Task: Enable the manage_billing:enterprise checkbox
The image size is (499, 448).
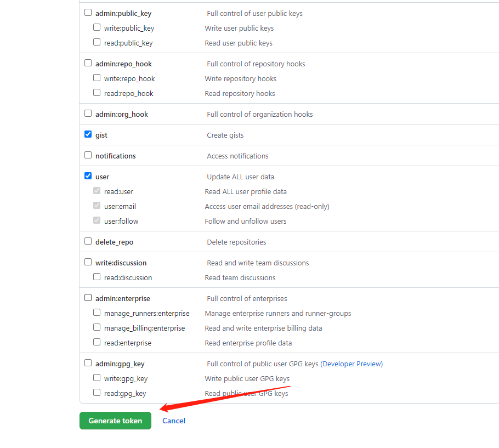Action: pyautogui.click(x=97, y=327)
